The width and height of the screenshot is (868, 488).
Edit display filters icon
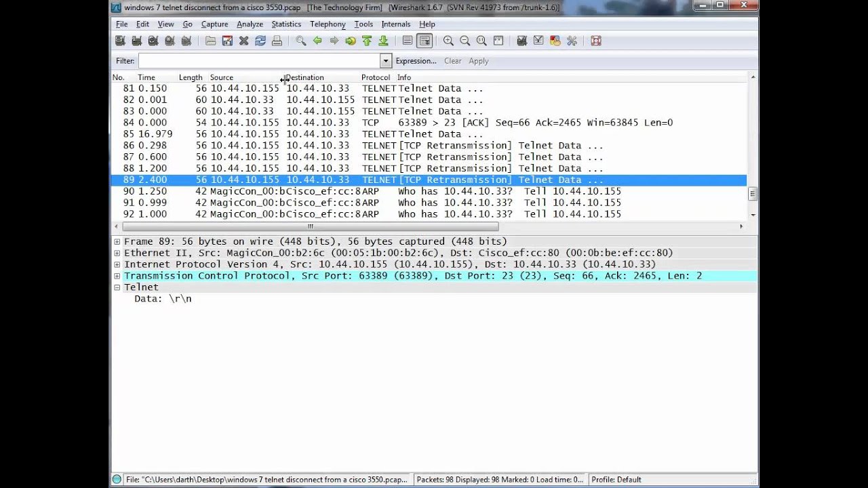point(538,41)
